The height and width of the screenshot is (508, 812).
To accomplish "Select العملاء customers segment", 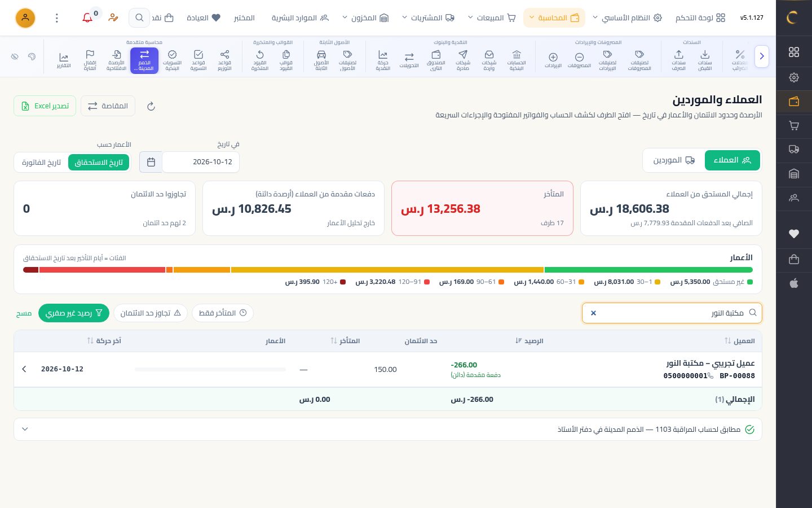I will coord(732,160).
